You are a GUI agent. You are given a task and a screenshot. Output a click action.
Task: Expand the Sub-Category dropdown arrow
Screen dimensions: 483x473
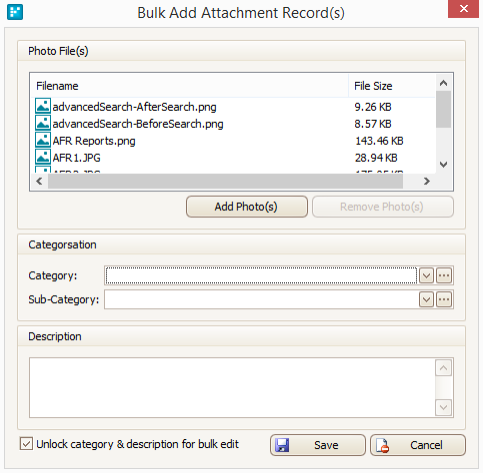pyautogui.click(x=426, y=299)
